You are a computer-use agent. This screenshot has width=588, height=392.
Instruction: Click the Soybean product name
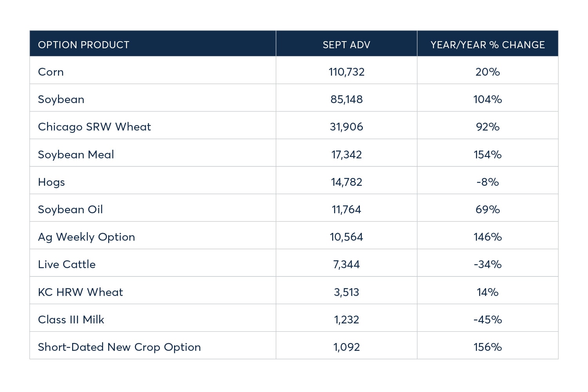[x=61, y=100]
